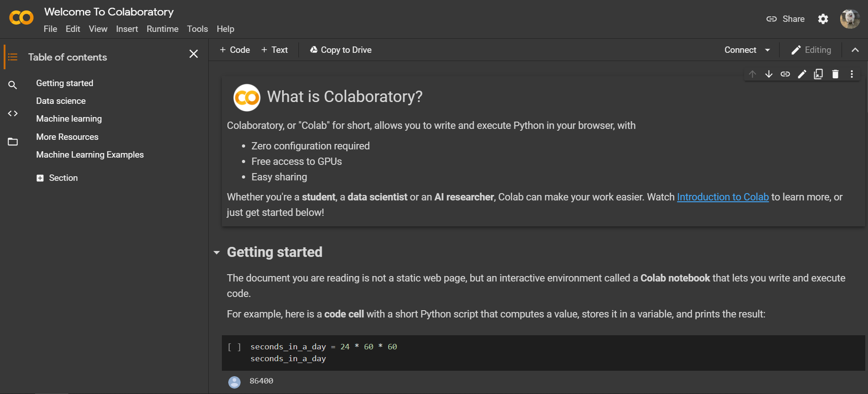Click the user account avatar
This screenshot has height=394, width=868.
tap(850, 19)
